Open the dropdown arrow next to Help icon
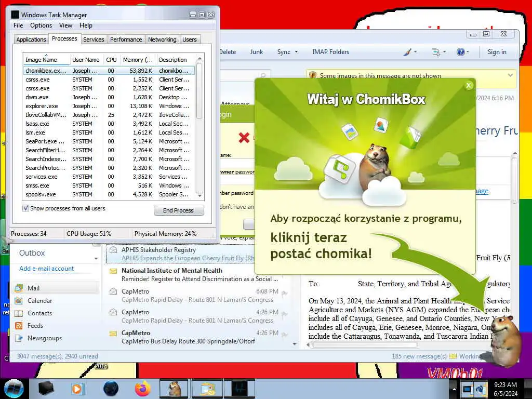 [x=468, y=52]
